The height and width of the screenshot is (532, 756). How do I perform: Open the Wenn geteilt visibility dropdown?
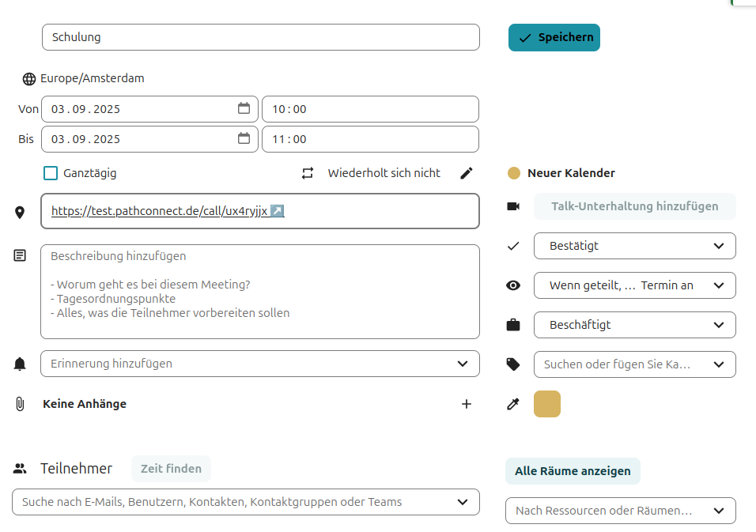[x=634, y=285]
